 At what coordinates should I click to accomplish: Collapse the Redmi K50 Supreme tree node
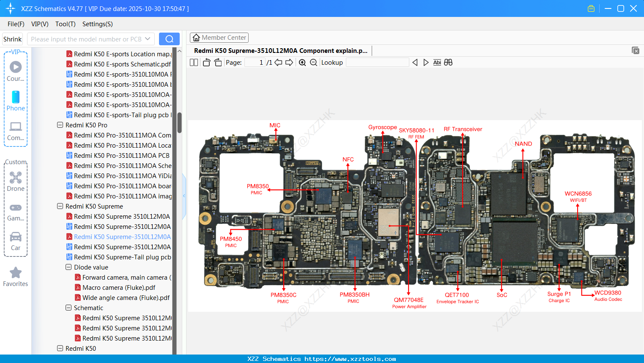pos(60,206)
